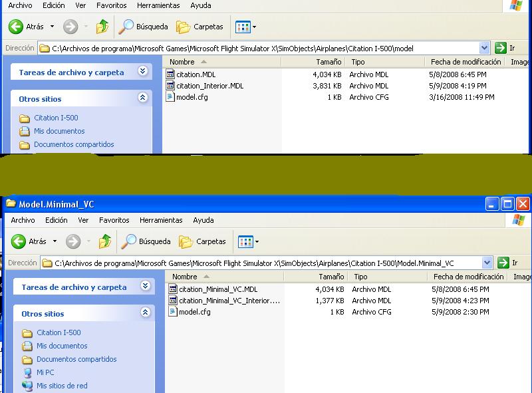This screenshot has width=532, height=393.
Task: Open the Favoritos menu in bottom window
Action: coord(114,220)
